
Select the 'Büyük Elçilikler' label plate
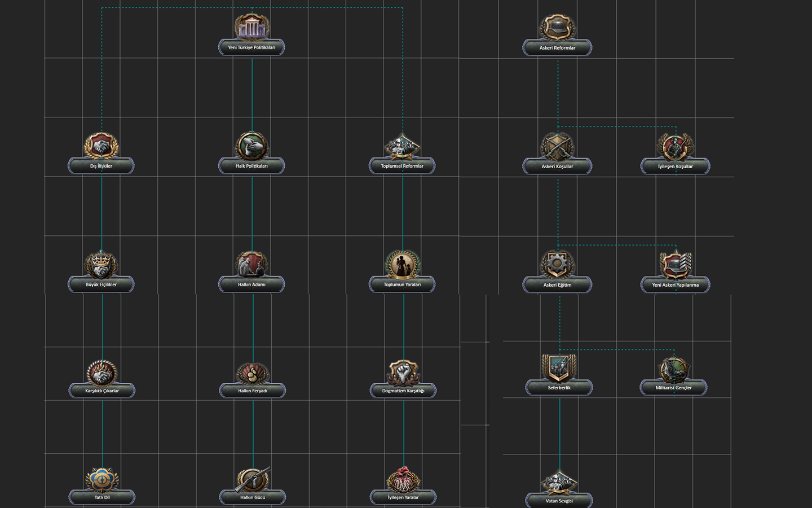(101, 284)
